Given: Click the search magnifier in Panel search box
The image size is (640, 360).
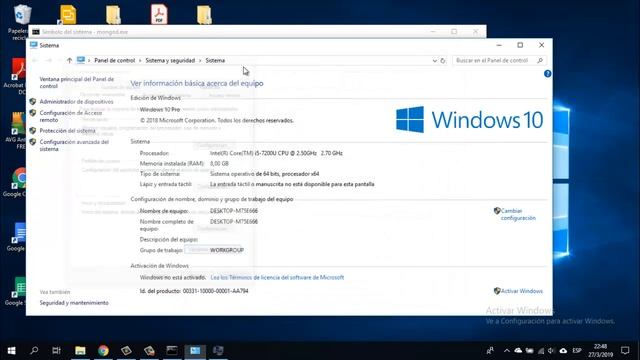Looking at the screenshot, I should pos(540,60).
